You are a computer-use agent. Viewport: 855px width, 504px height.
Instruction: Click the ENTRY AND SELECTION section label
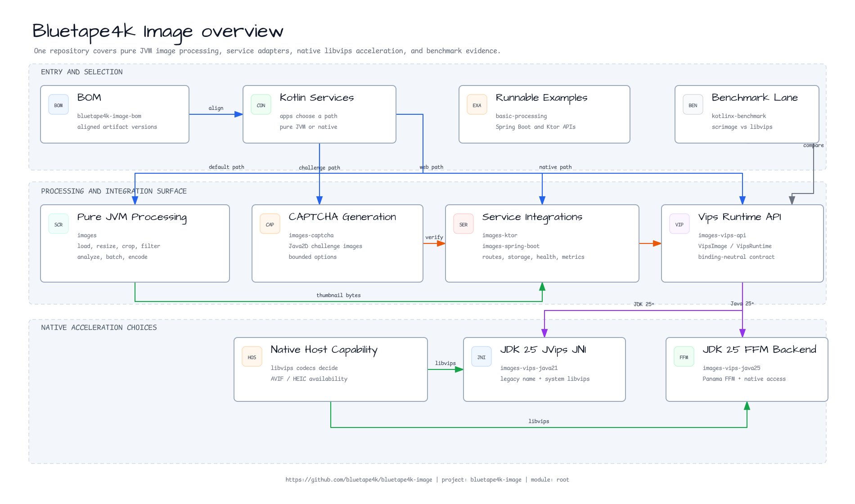[x=81, y=72]
